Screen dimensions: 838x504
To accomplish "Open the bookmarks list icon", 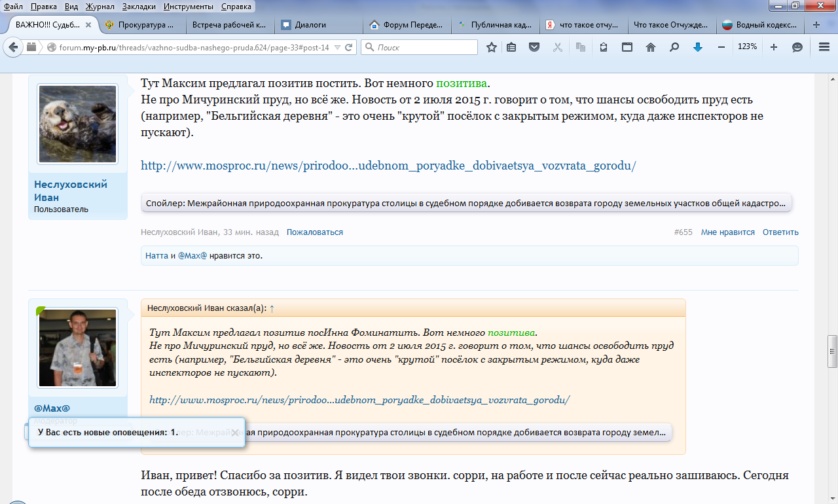I will [x=511, y=47].
